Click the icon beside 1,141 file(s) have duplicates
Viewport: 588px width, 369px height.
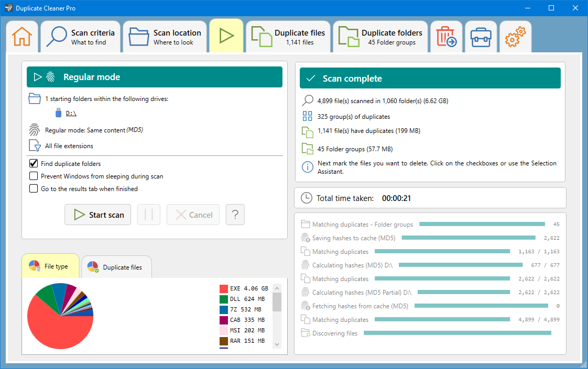click(308, 132)
